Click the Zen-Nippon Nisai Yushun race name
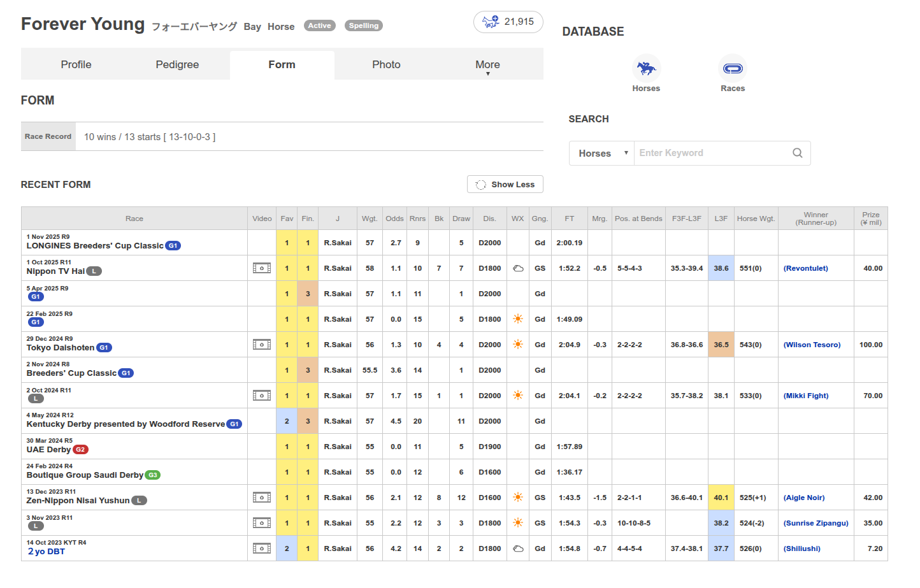The width and height of the screenshot is (920, 588). [x=78, y=501]
